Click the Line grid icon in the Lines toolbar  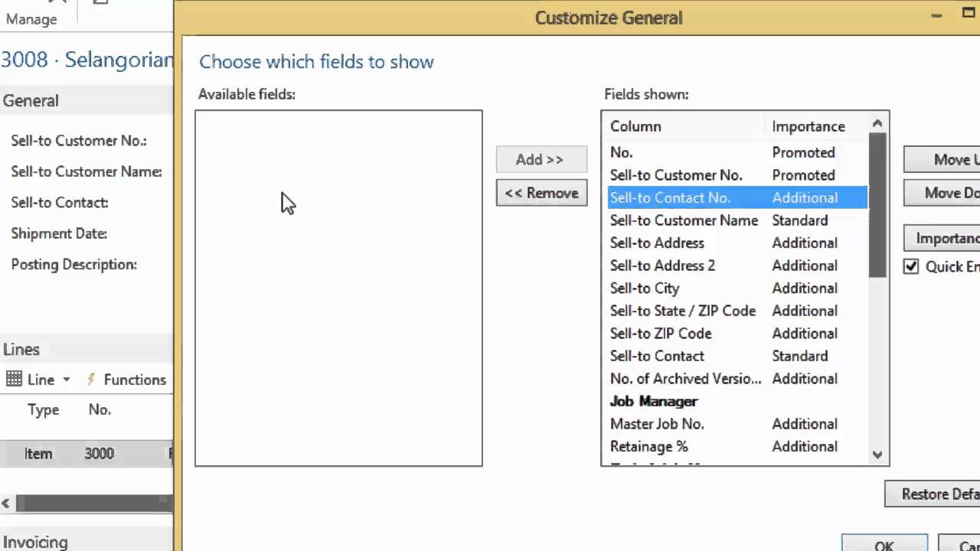pyautogui.click(x=14, y=379)
